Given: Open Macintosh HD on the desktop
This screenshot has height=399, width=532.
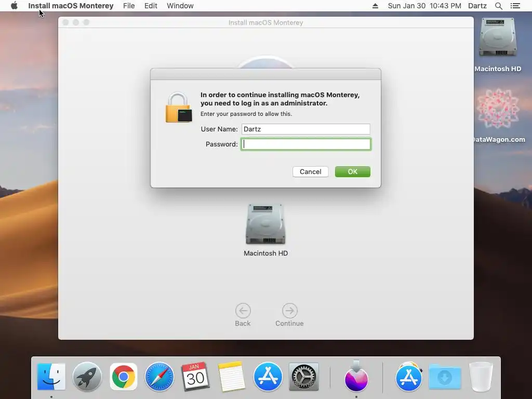Looking at the screenshot, I should [x=498, y=37].
